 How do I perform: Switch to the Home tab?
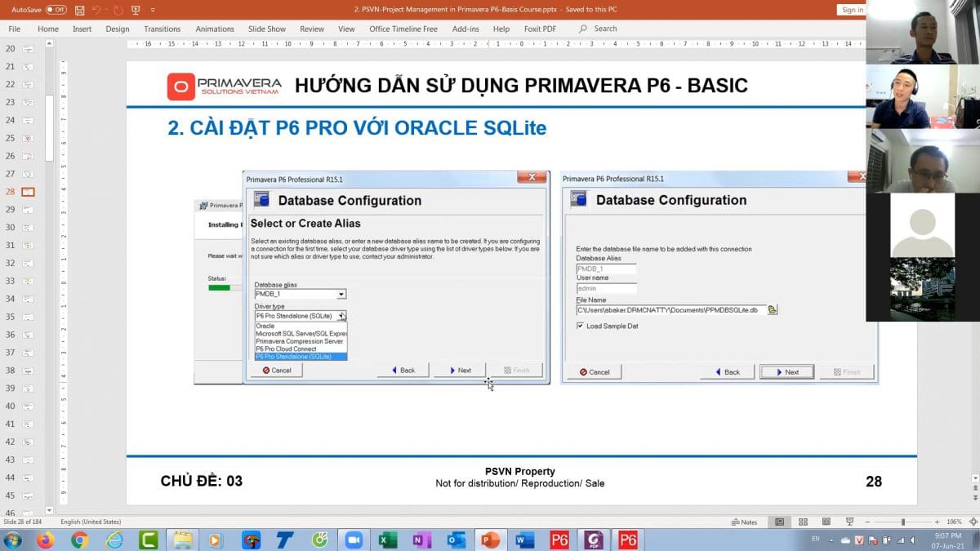click(x=48, y=29)
